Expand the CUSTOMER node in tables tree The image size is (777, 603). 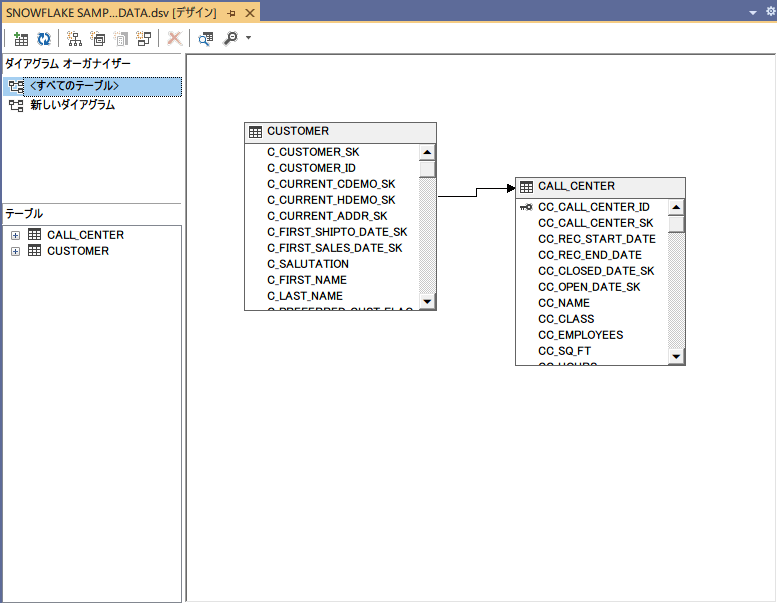click(x=15, y=251)
